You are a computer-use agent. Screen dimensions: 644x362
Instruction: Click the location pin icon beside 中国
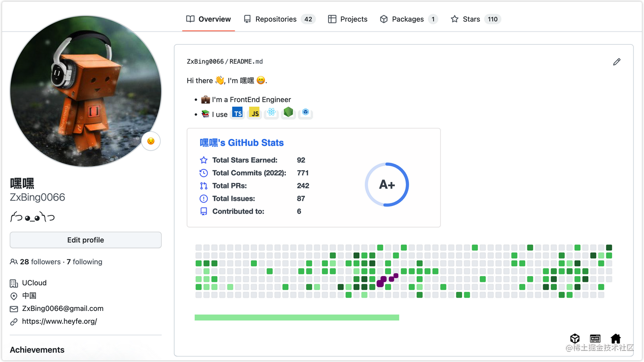click(x=13, y=296)
